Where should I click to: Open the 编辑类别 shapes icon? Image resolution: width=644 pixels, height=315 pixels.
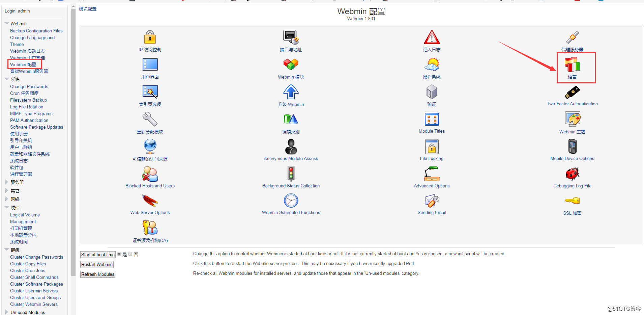(291, 119)
